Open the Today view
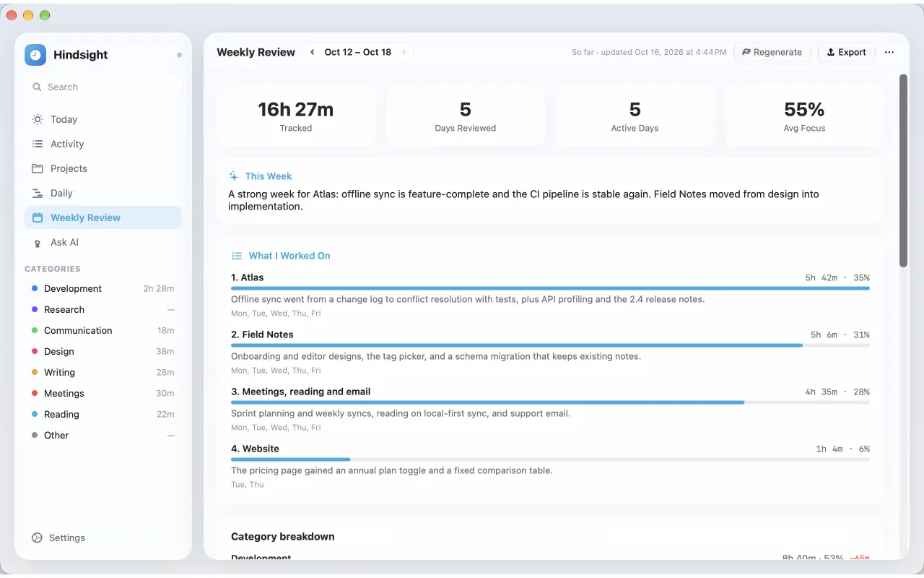This screenshot has height=578, width=924. (103, 119)
